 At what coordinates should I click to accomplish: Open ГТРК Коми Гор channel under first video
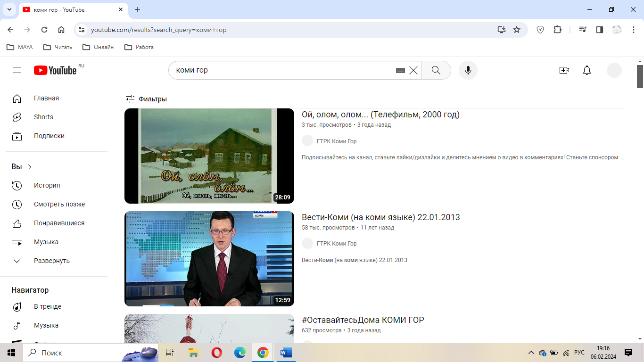(x=337, y=141)
